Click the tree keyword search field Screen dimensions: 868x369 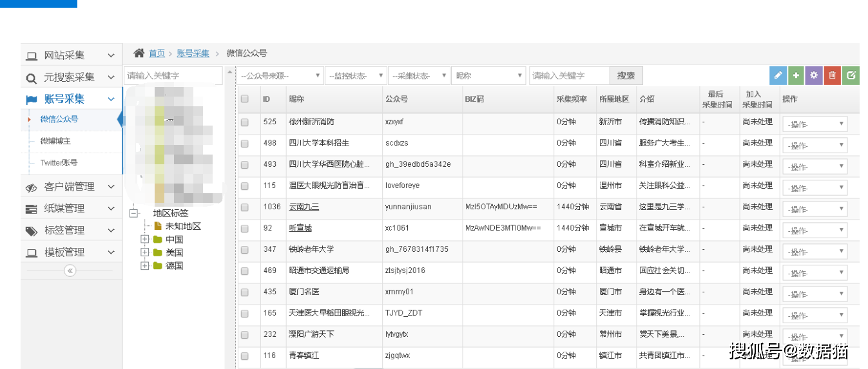pyautogui.click(x=173, y=76)
